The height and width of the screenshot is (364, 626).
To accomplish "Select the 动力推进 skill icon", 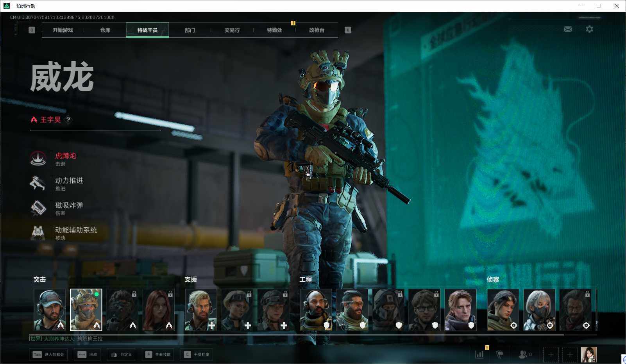I will [x=38, y=183].
